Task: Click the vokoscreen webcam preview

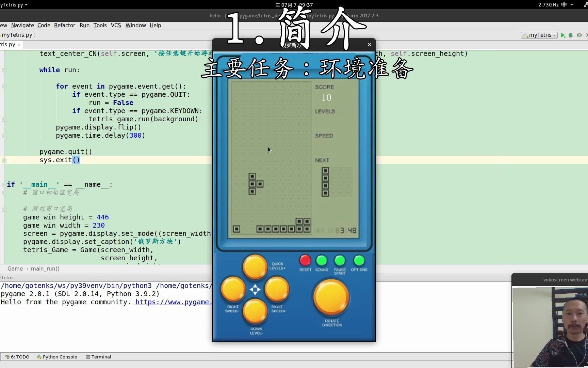Action: (551, 324)
